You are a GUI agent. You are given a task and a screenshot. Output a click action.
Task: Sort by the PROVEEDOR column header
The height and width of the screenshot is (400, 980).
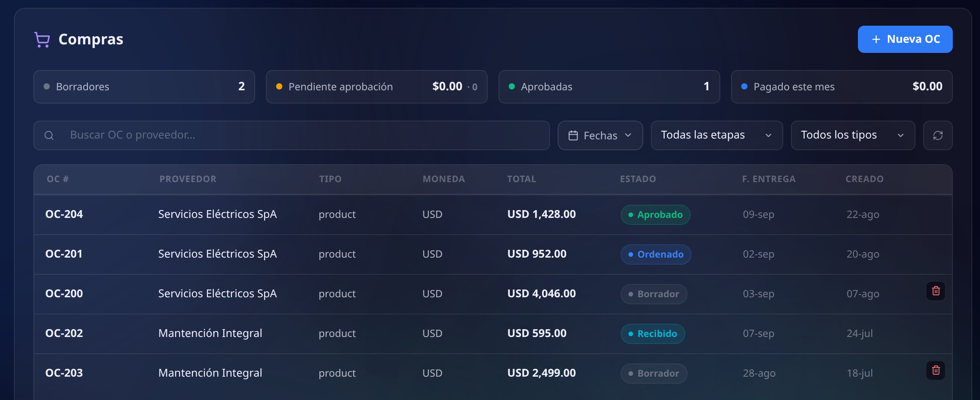(x=188, y=179)
